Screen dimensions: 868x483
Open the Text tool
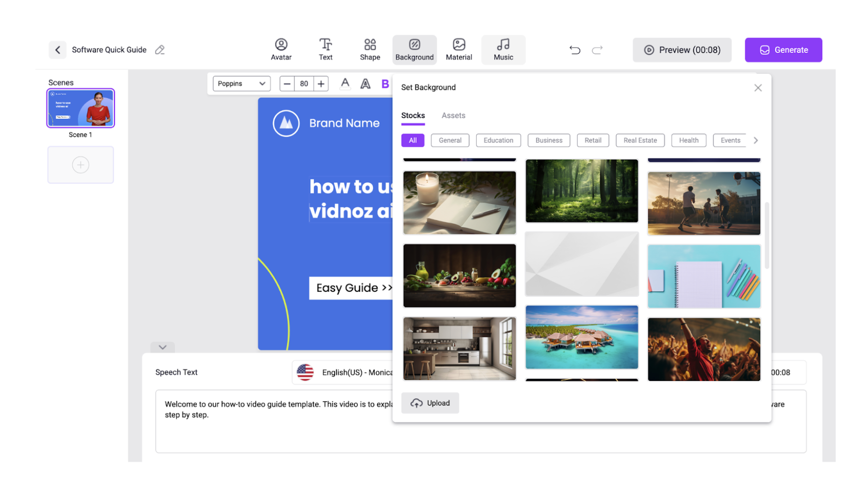pos(326,50)
